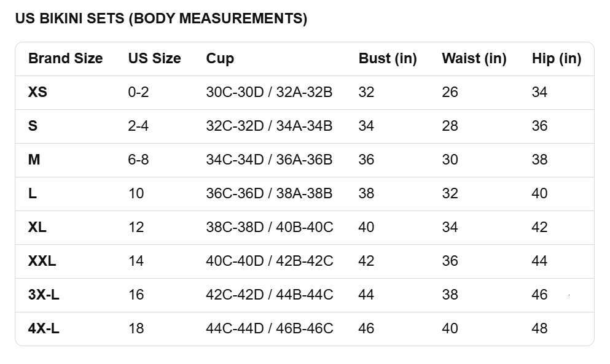
Task: Click the US size 2-4 cell
Action: (x=138, y=126)
